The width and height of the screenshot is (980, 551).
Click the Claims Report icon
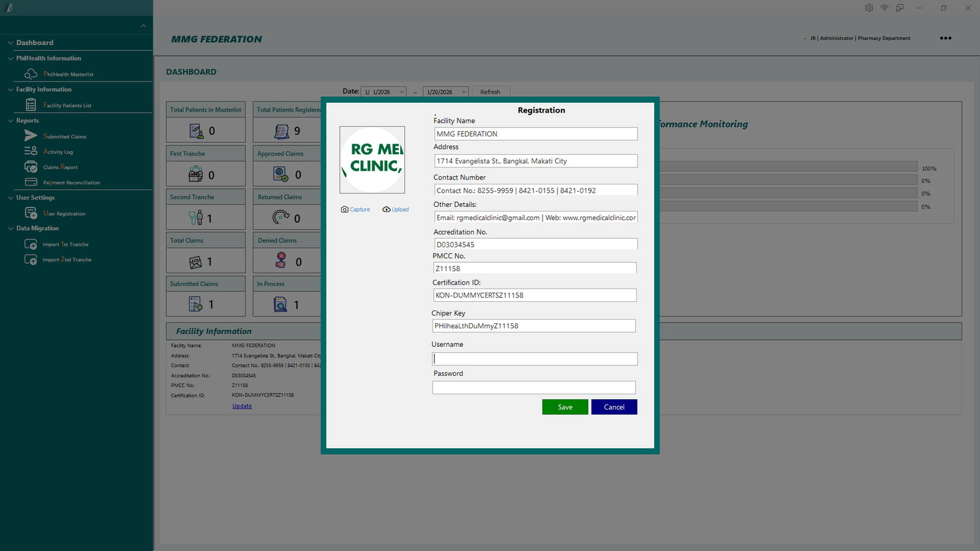click(31, 167)
